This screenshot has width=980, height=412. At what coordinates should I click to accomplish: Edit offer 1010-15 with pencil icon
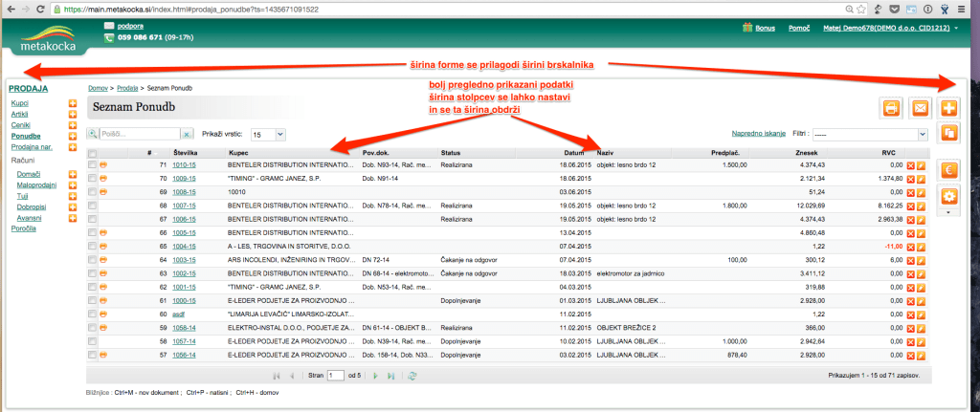[x=921, y=165]
